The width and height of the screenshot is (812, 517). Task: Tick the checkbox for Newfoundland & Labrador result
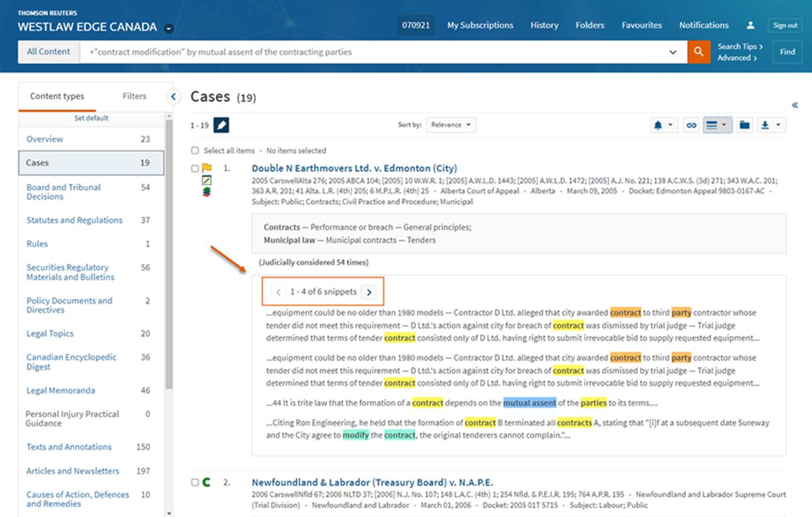(195, 482)
